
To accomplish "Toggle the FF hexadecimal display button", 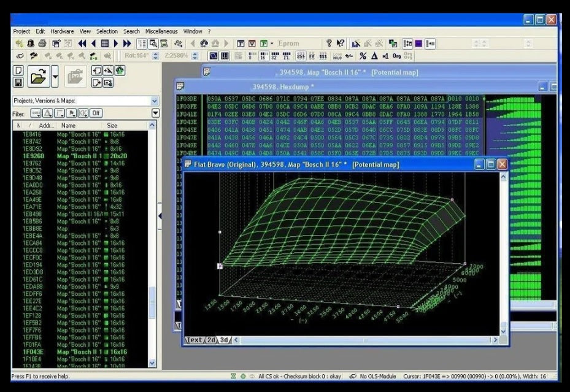I will [312, 56].
